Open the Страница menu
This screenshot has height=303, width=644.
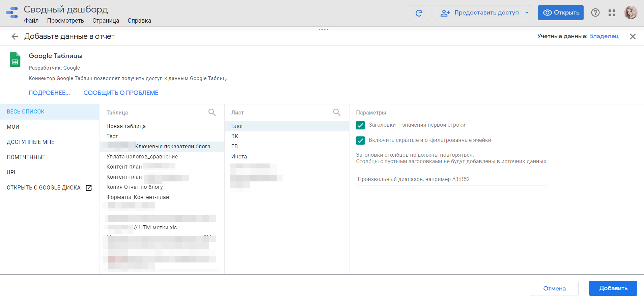tap(106, 21)
